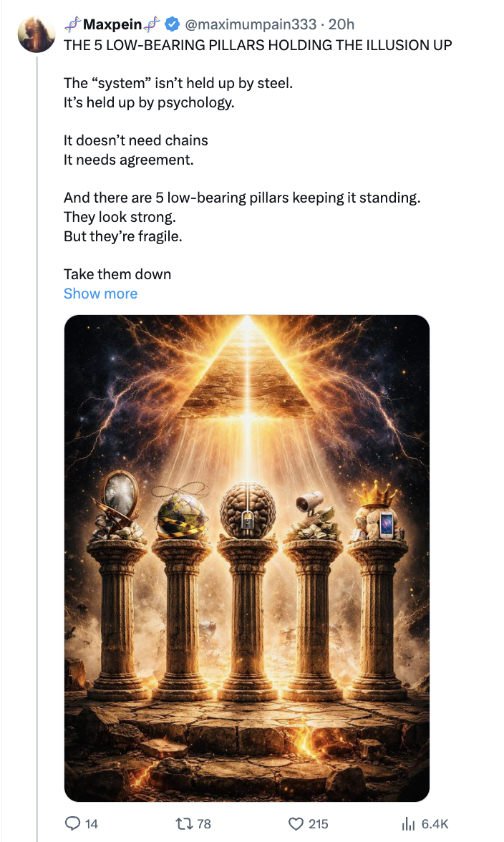Click the repost arrows icon
The width and height of the screenshot is (504, 842).
click(x=185, y=824)
